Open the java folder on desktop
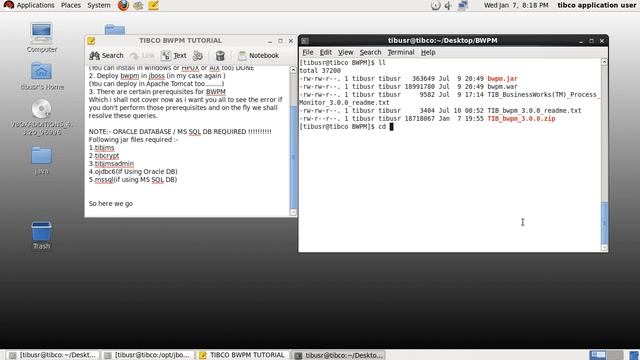The image size is (640, 360). (x=42, y=160)
